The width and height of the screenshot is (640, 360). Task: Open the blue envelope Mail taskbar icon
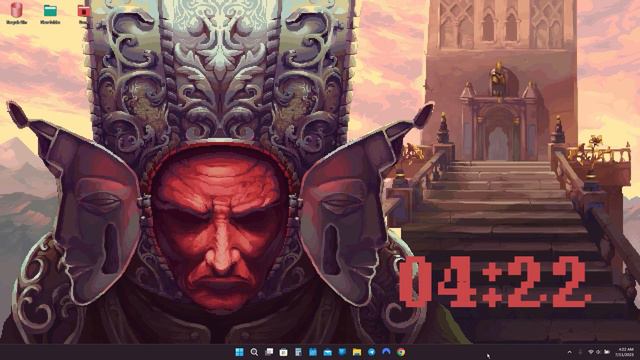pos(327,352)
